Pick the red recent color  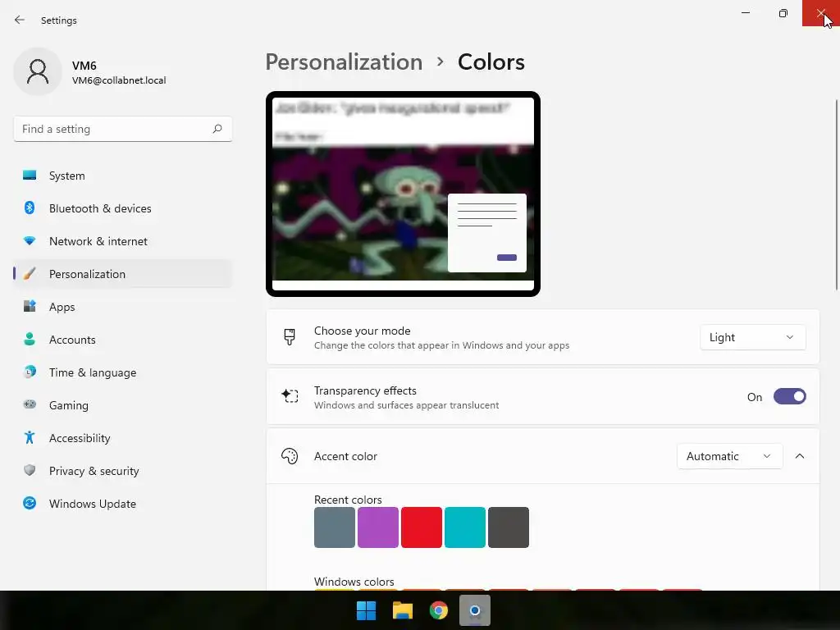(422, 527)
